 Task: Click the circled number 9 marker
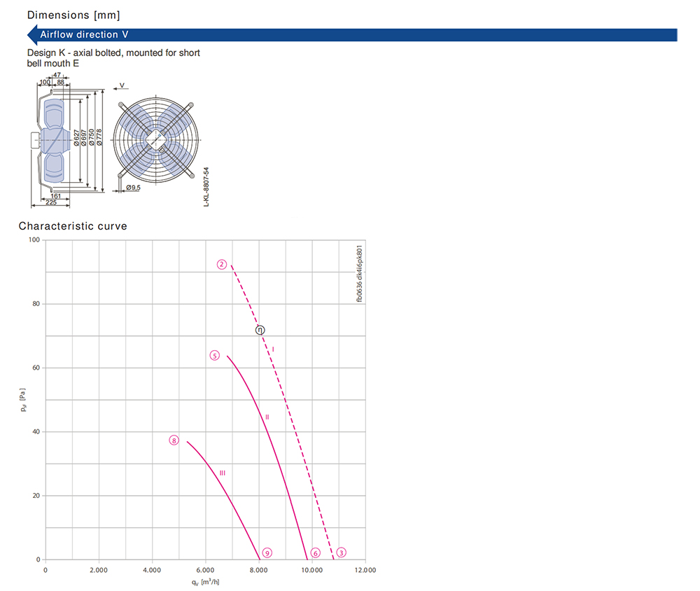coord(267,553)
